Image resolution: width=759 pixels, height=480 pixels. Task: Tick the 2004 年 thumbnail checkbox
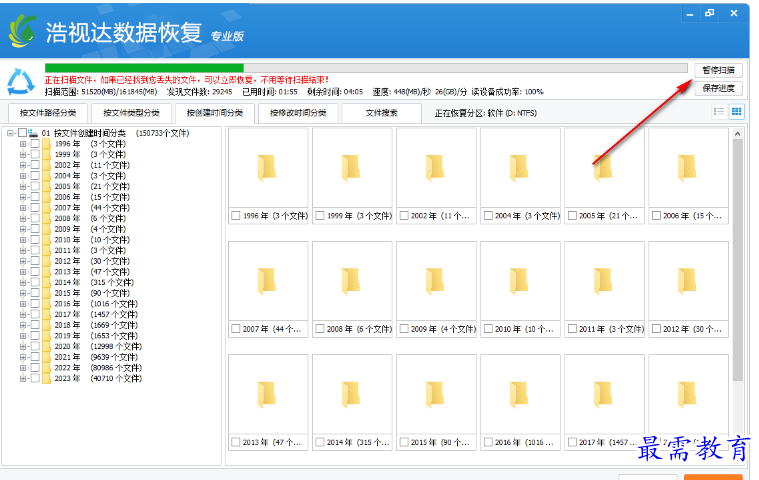coord(488,216)
